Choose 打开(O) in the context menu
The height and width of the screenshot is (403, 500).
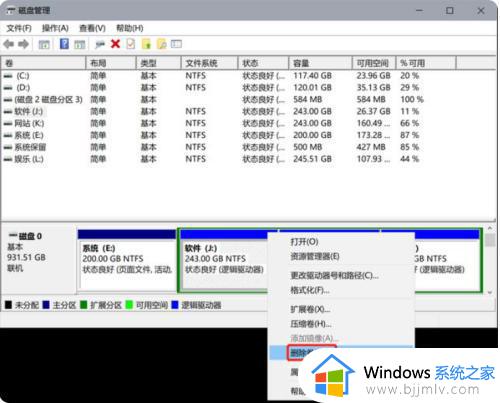click(x=304, y=242)
